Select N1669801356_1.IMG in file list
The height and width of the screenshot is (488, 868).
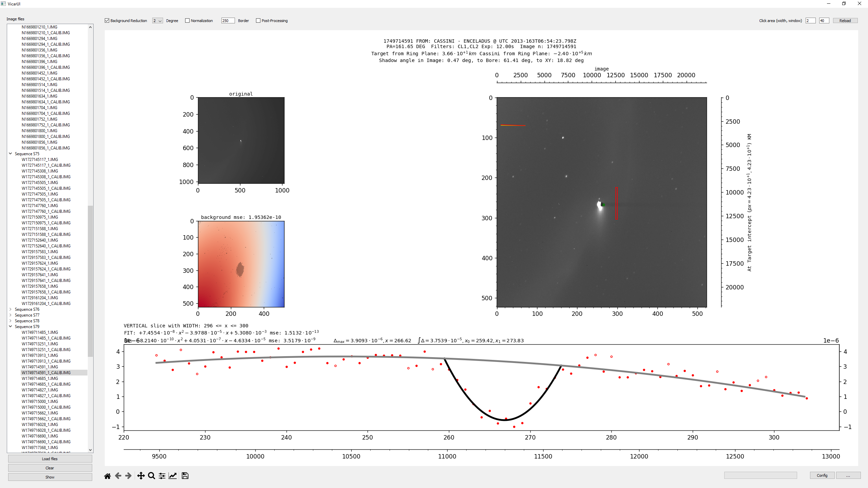tap(39, 50)
